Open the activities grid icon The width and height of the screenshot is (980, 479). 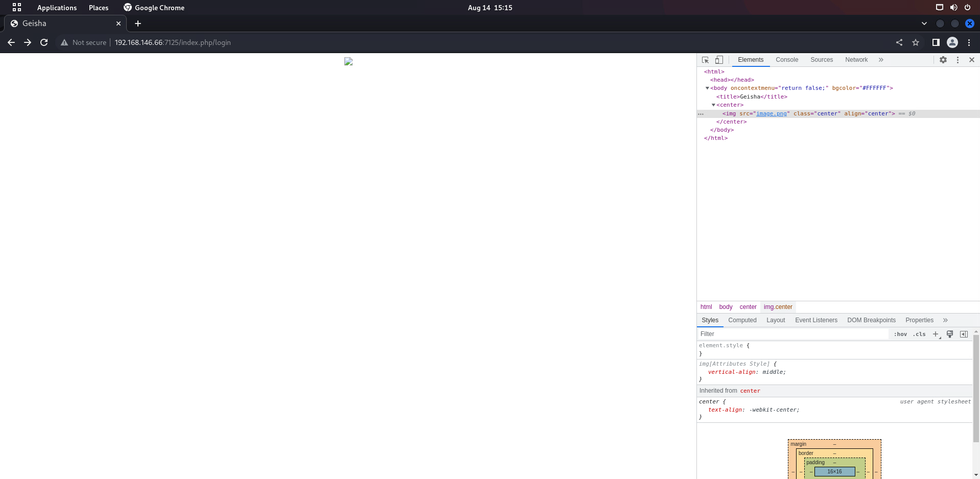[x=17, y=7]
